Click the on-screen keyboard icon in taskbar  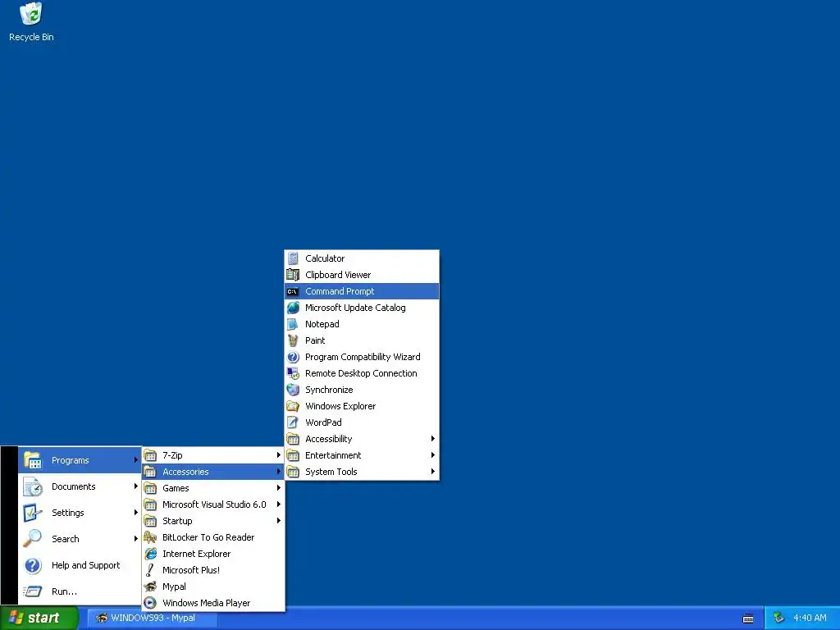[x=748, y=619]
